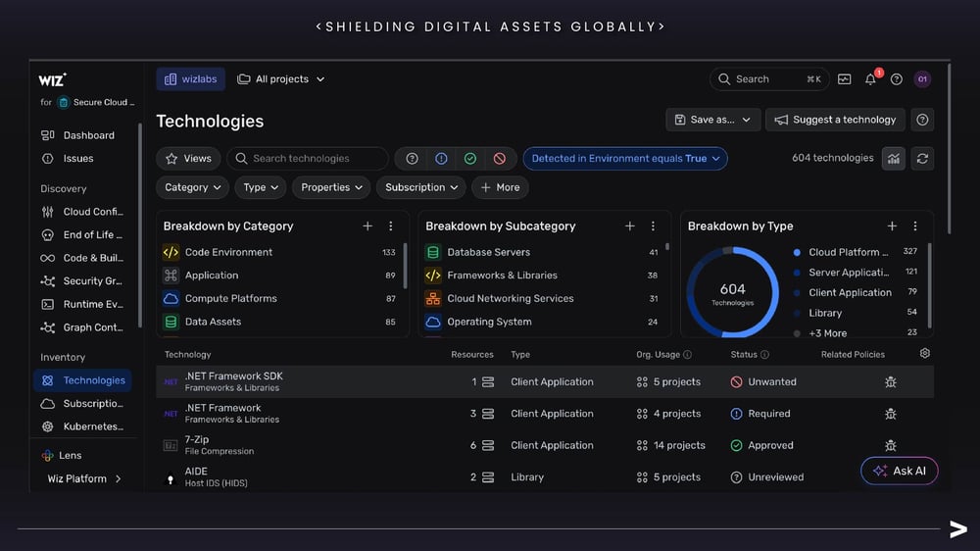The width and height of the screenshot is (980, 551).
Task: Toggle the Required status filter
Action: [x=441, y=158]
